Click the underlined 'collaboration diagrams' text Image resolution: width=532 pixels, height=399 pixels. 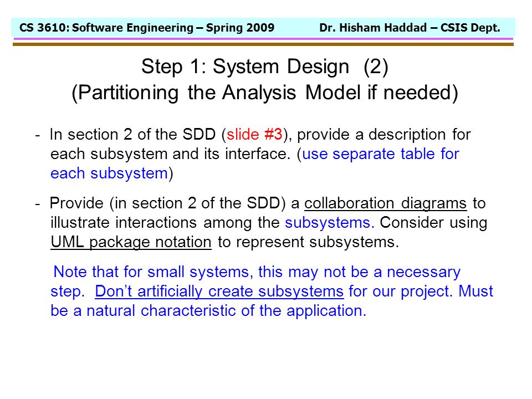click(386, 203)
